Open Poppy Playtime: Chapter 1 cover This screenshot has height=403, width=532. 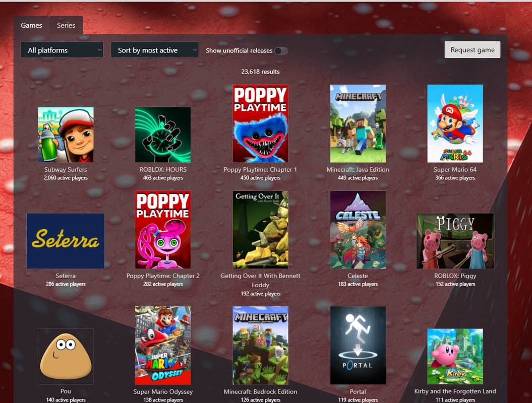[260, 124]
